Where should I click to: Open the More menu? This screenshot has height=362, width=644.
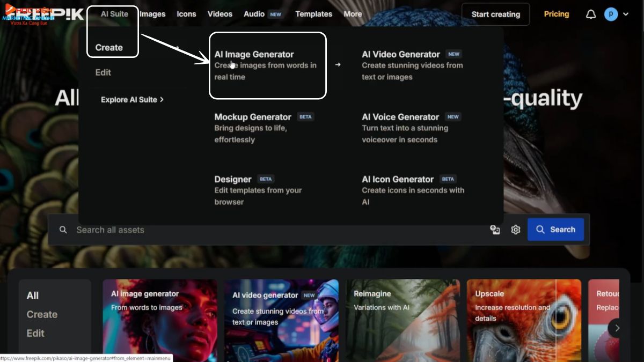pos(353,14)
